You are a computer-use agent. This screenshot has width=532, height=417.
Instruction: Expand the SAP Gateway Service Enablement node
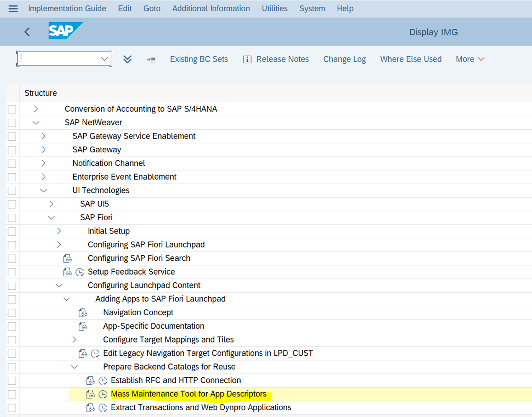pos(44,136)
